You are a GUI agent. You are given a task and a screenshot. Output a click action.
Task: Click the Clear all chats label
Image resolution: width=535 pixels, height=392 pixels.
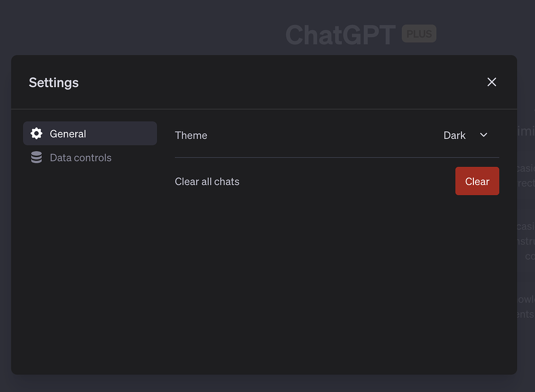point(207,181)
